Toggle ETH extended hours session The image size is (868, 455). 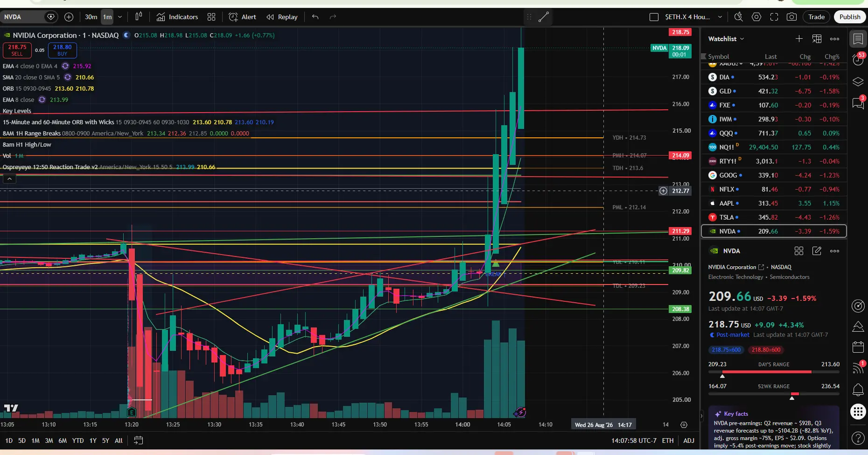pos(668,441)
